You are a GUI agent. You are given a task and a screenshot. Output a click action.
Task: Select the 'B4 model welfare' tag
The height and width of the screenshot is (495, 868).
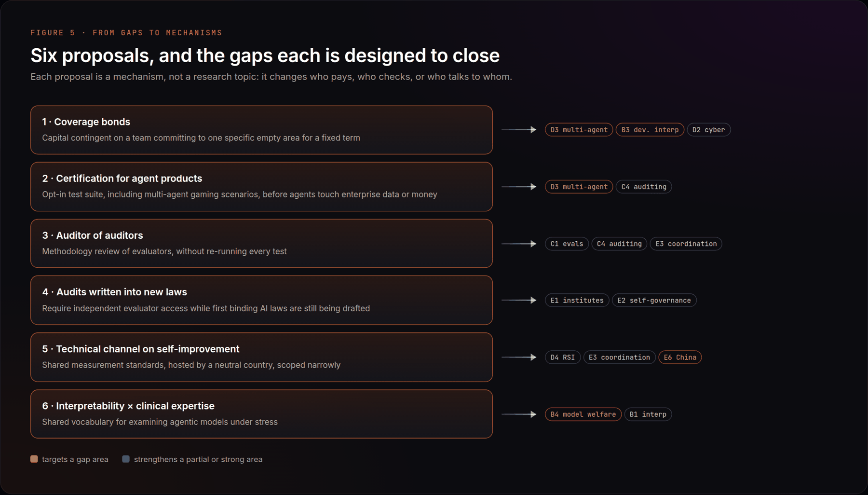(x=583, y=414)
